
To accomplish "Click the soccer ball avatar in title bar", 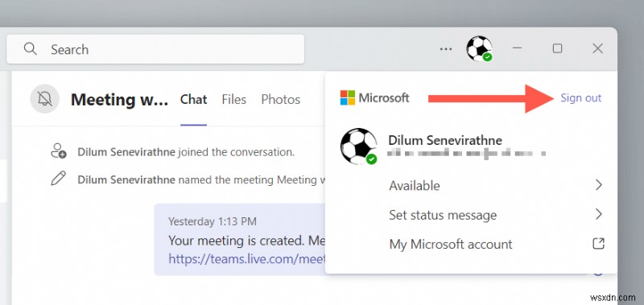I will click(x=479, y=49).
